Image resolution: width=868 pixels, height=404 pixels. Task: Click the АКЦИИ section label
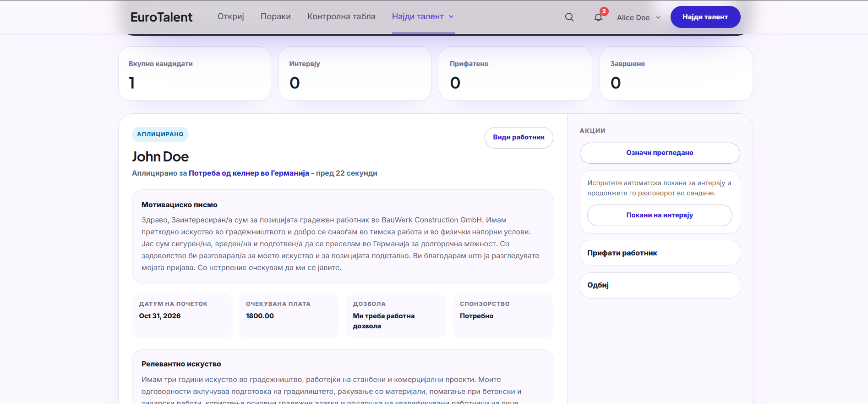click(593, 131)
